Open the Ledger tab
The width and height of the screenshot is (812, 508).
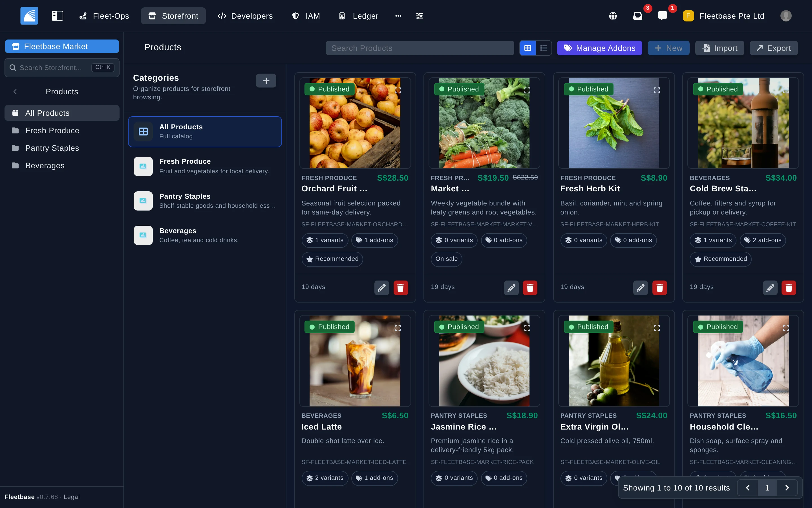(359, 16)
